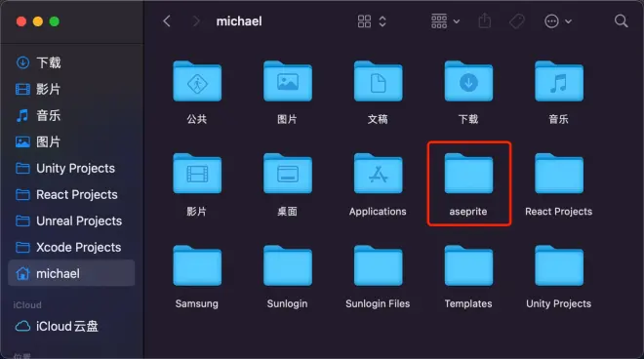Click the Samsung folder name label
This screenshot has width=644, height=359.
197,303
